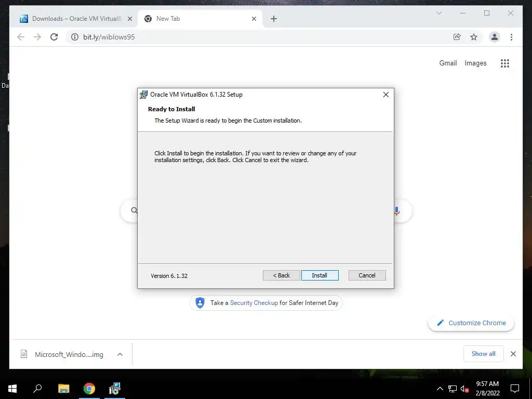Go forward in Chrome
The height and width of the screenshot is (399, 532).
pos(37,37)
